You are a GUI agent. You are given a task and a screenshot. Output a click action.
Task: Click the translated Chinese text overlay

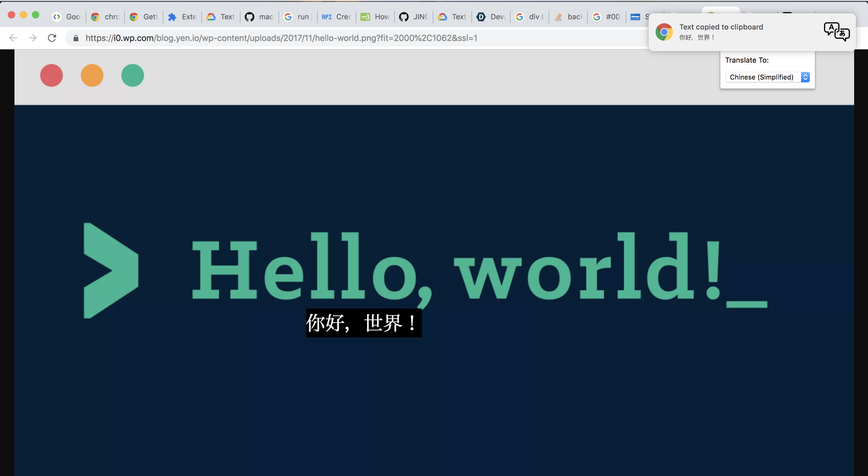(364, 323)
